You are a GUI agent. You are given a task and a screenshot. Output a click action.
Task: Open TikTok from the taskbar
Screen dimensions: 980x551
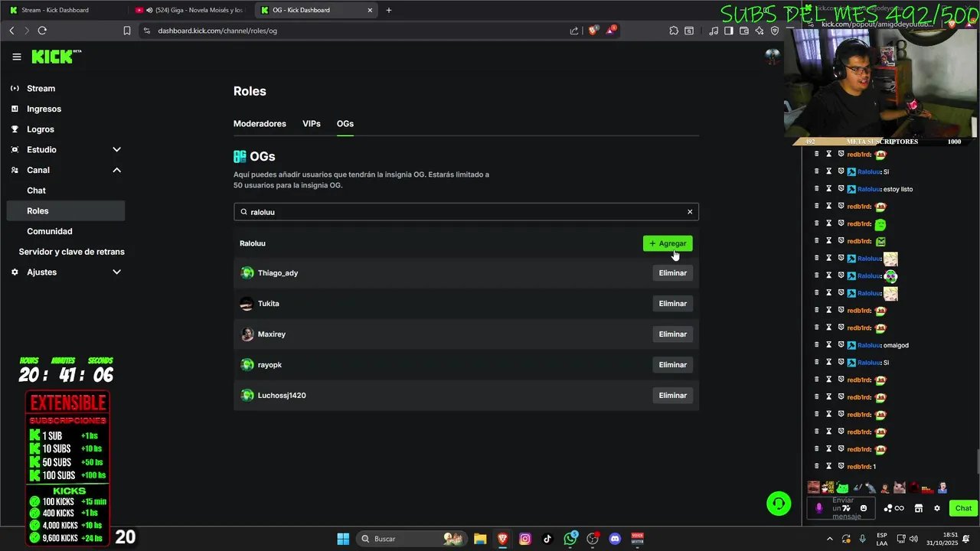tap(547, 539)
